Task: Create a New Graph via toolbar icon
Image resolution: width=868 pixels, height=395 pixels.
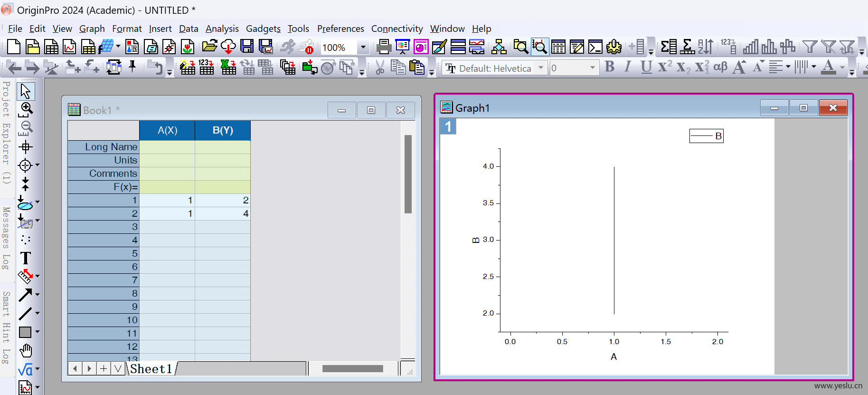Action: pos(69,47)
